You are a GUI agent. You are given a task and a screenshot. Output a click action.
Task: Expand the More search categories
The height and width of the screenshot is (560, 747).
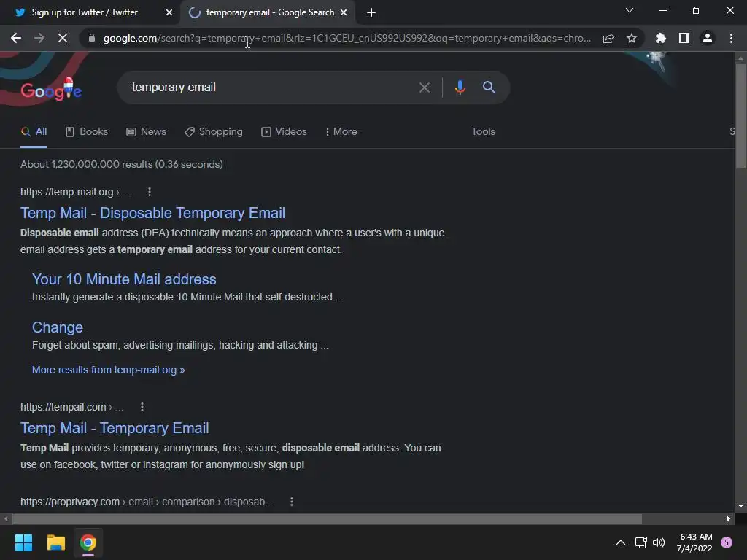pos(341,131)
